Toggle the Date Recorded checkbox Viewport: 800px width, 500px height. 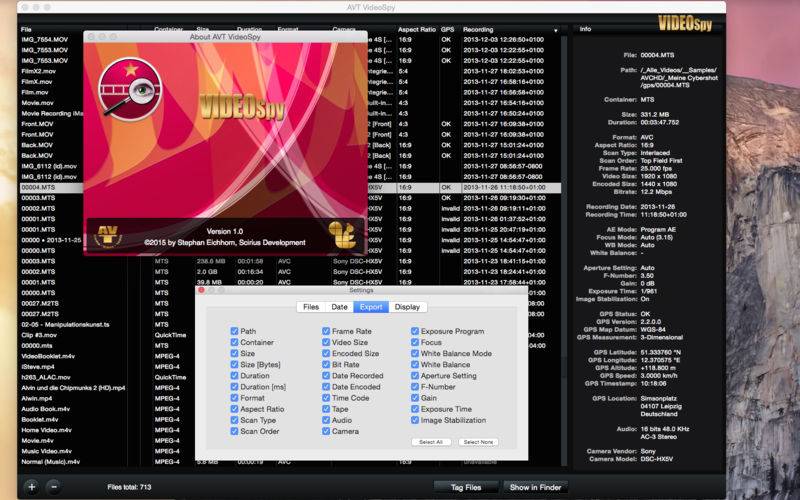(x=326, y=376)
